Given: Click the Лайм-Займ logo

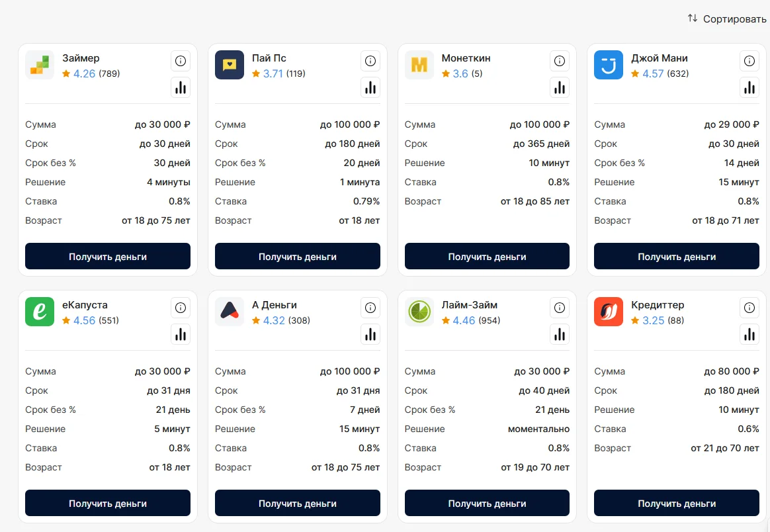Looking at the screenshot, I should [419, 312].
